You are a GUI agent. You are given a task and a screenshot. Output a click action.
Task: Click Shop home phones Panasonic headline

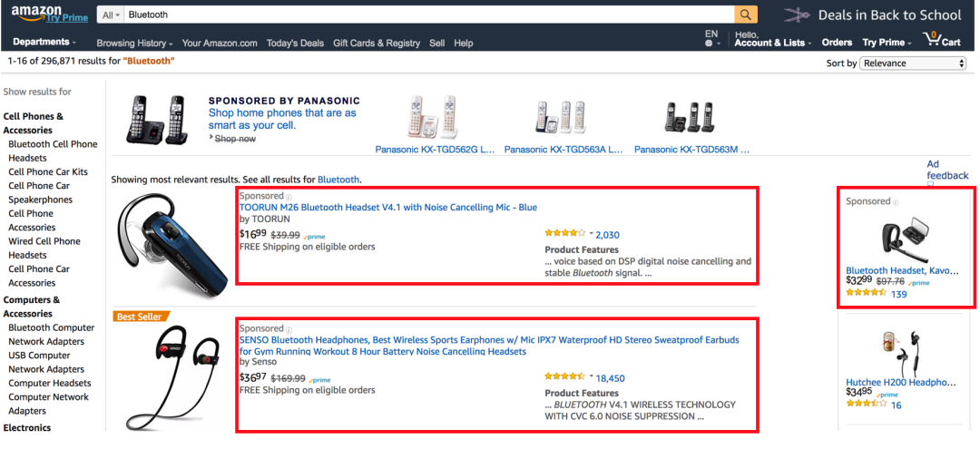pos(282,119)
